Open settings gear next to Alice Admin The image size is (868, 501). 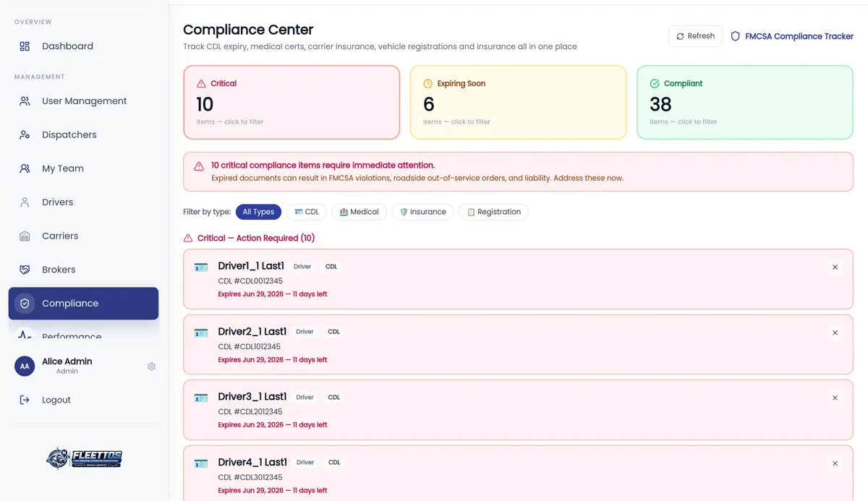(151, 367)
